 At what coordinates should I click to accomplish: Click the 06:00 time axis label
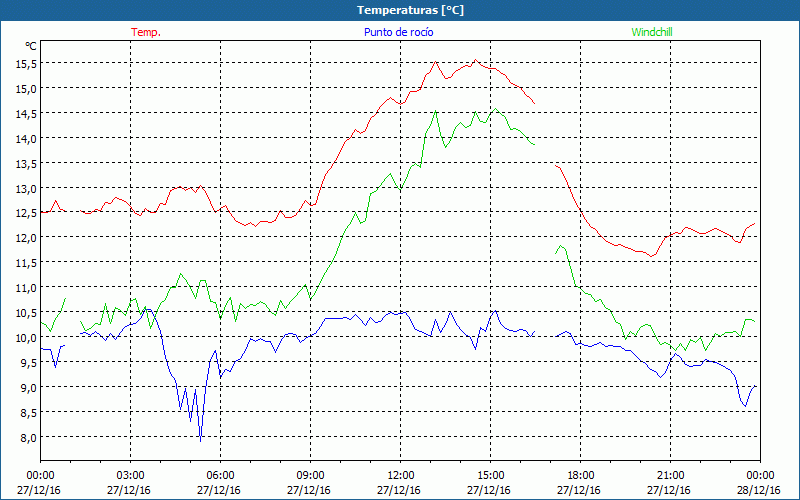pyautogui.click(x=220, y=476)
